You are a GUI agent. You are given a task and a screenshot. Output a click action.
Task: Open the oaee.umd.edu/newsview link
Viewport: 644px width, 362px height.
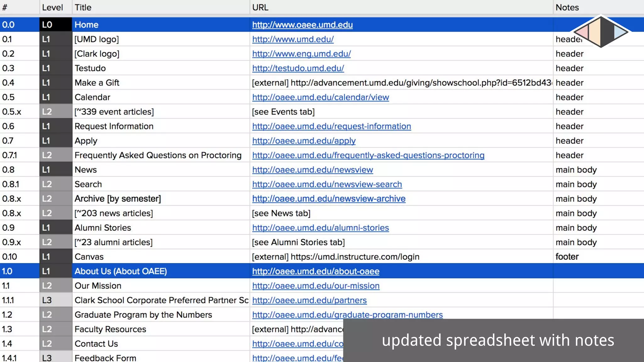313,170
